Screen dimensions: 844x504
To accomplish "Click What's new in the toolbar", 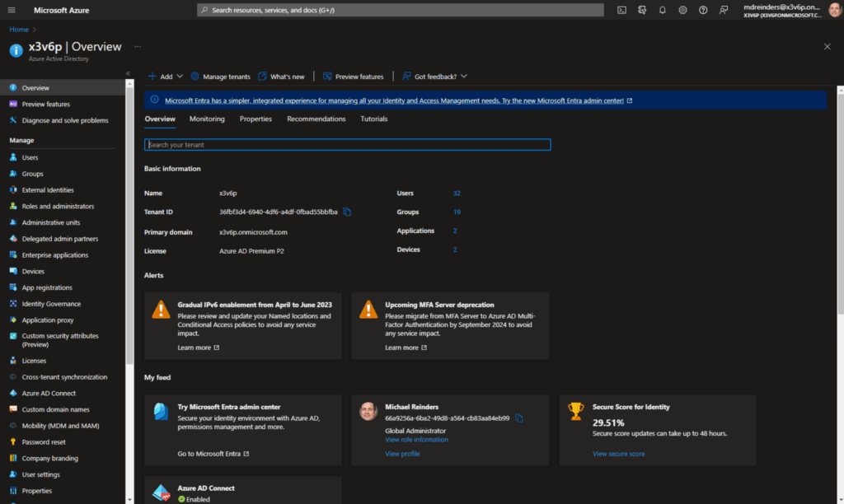I will tap(282, 77).
